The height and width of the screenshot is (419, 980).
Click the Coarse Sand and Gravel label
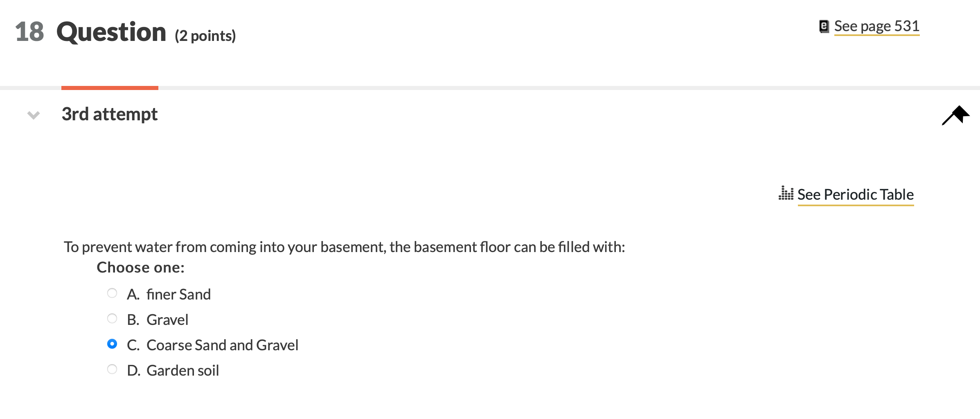[223, 345]
